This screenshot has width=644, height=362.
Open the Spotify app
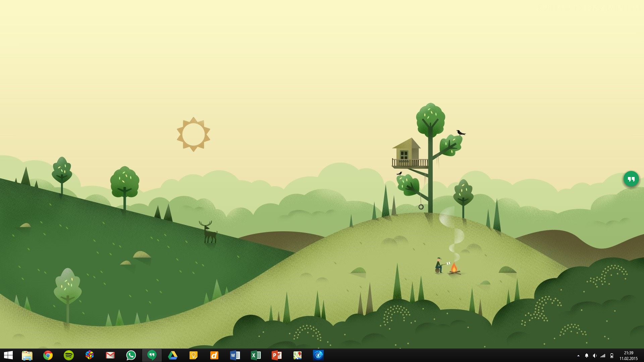(69, 355)
